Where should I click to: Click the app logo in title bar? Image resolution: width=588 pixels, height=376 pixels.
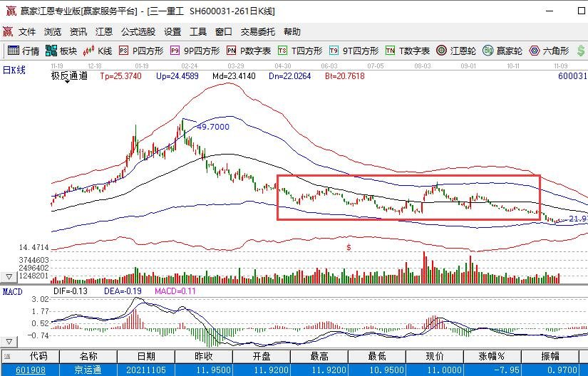point(11,11)
